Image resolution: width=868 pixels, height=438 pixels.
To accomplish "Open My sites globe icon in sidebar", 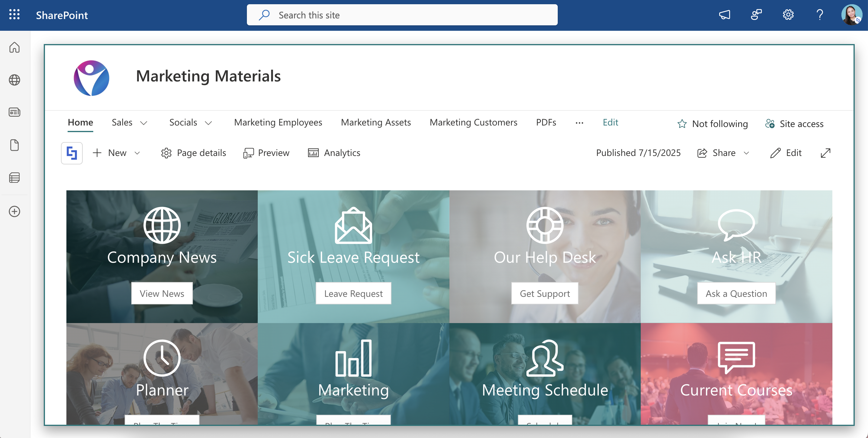I will pyautogui.click(x=14, y=80).
